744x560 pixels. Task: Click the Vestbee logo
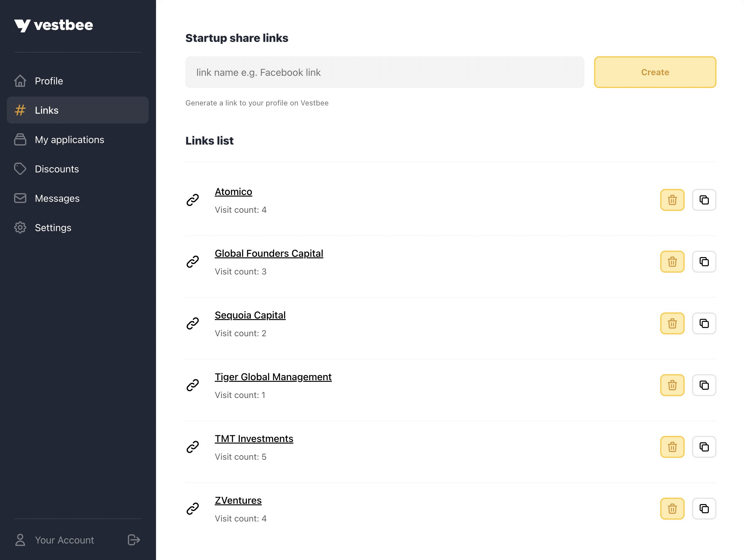pos(54,25)
